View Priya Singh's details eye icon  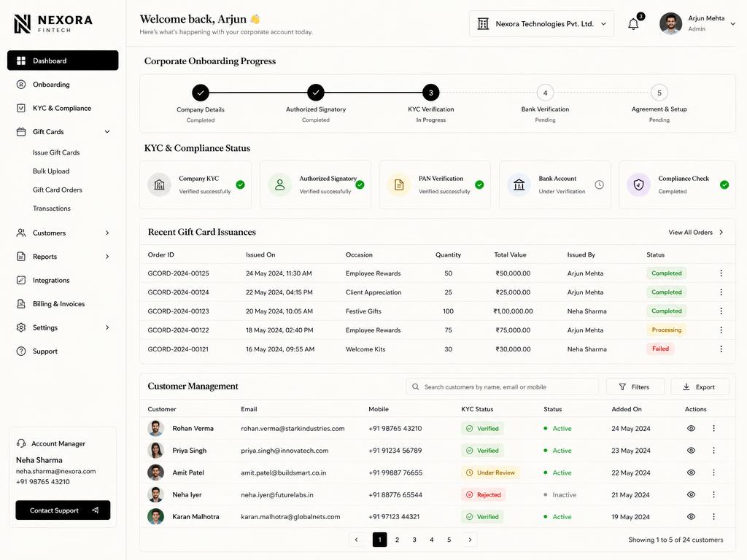pos(692,451)
